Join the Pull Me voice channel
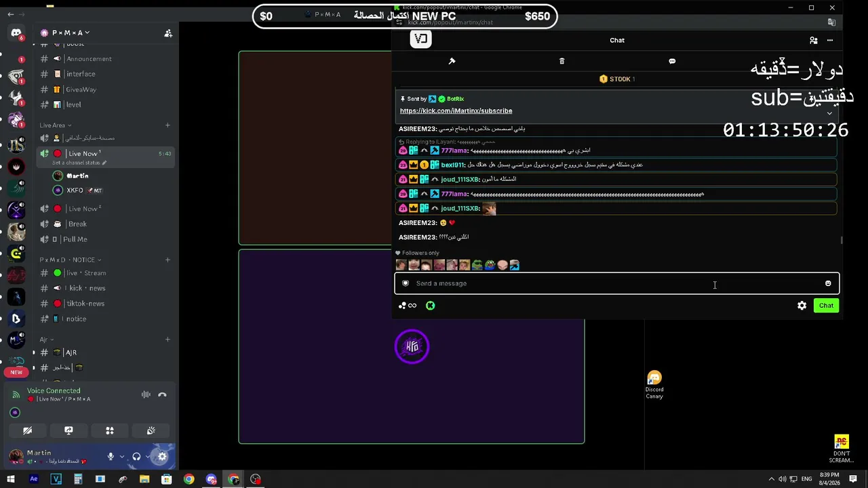The height and width of the screenshot is (488, 868). 105,239
